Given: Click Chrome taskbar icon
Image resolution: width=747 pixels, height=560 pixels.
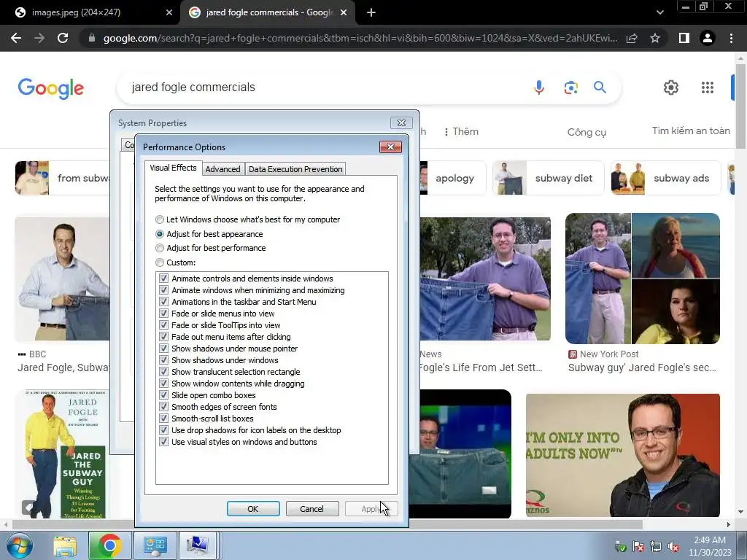Looking at the screenshot, I should click(109, 545).
